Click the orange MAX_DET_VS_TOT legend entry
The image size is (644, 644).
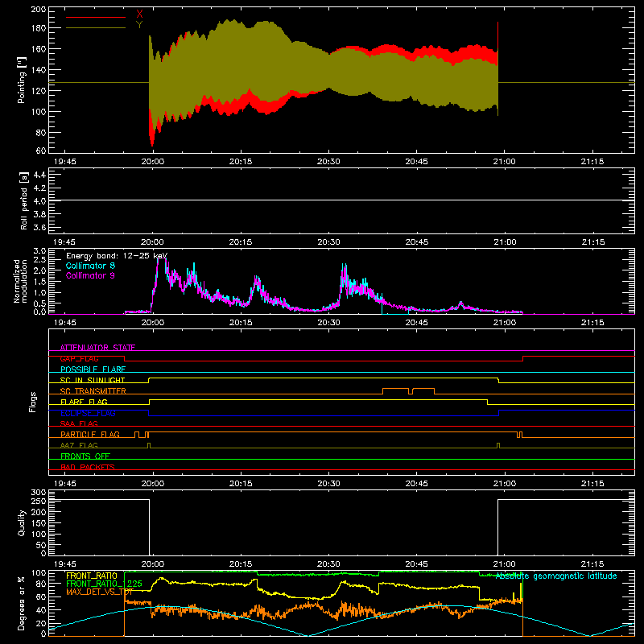tap(100, 592)
